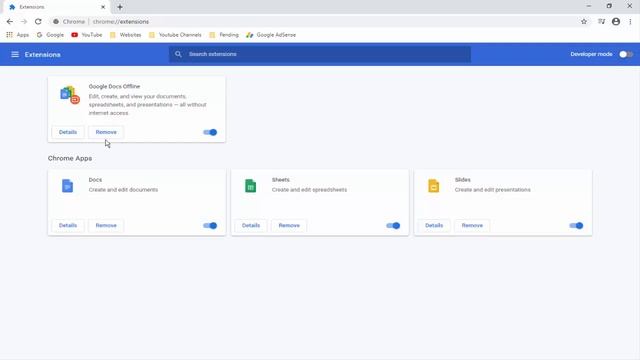Open Details for the Slides app

(434, 226)
